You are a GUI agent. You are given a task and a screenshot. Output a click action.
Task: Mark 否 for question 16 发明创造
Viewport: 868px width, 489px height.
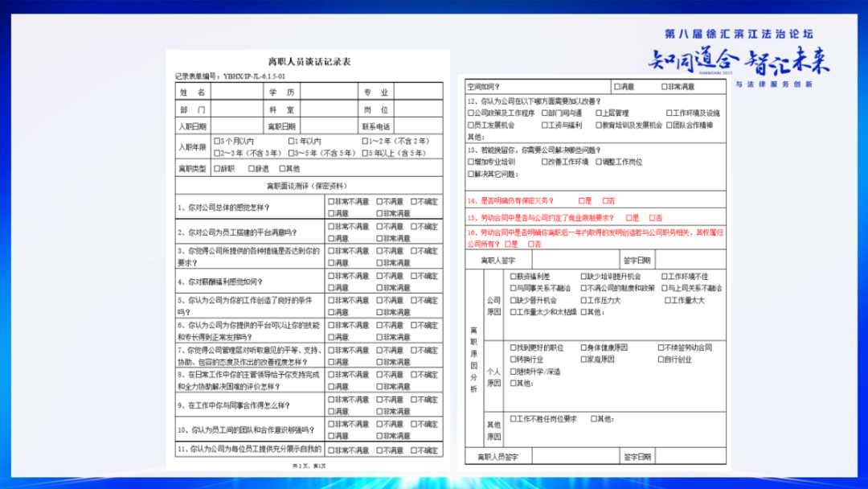pos(531,244)
